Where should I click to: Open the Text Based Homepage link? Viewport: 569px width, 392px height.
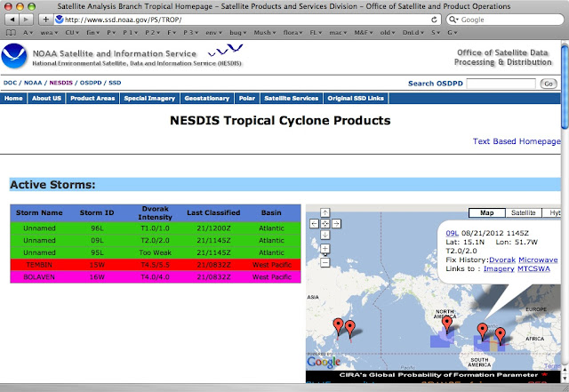pos(517,141)
